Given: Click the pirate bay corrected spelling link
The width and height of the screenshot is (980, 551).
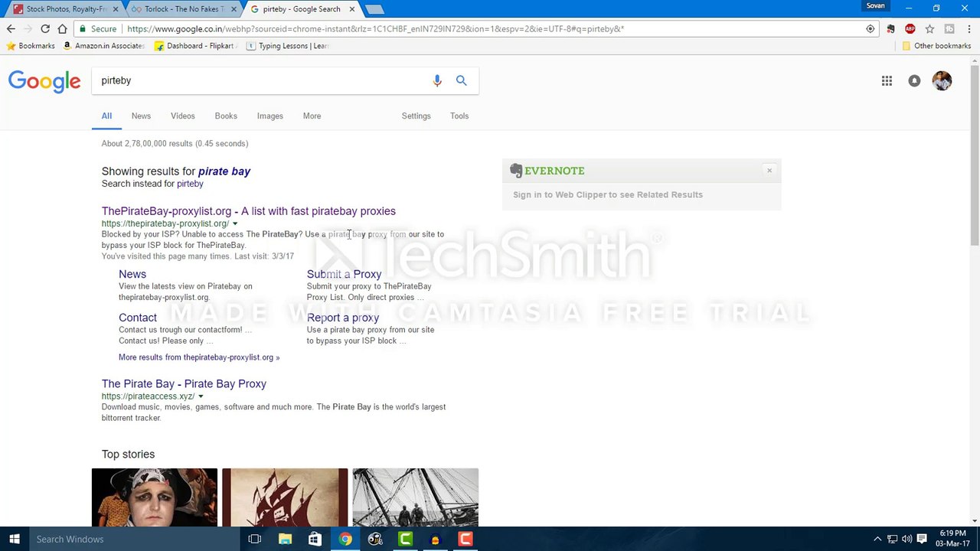Looking at the screenshot, I should tap(224, 171).
